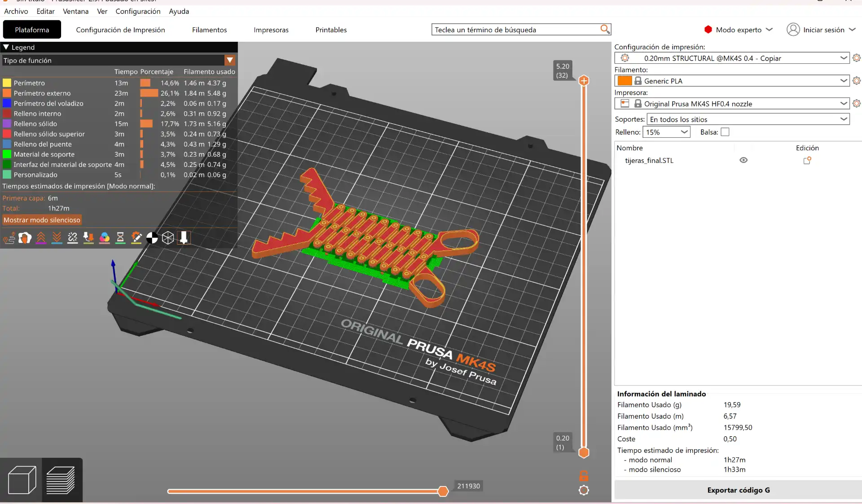The height and width of the screenshot is (504, 862).
Task: Switch to 3D editor view cube
Action: click(22, 480)
